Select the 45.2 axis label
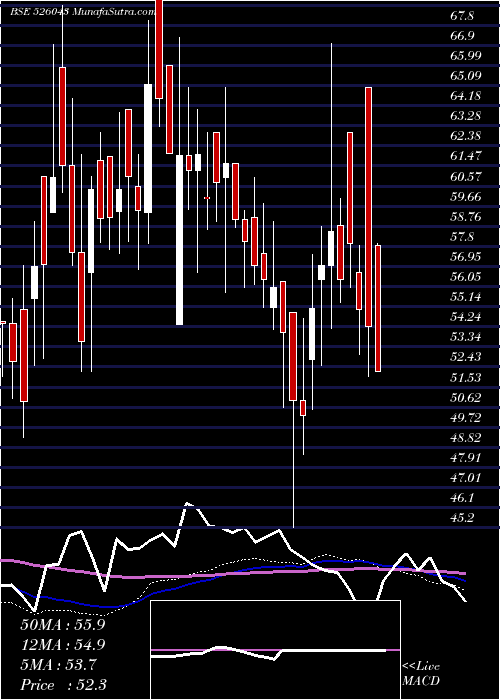Viewport: 500px width, 700px height. click(463, 518)
